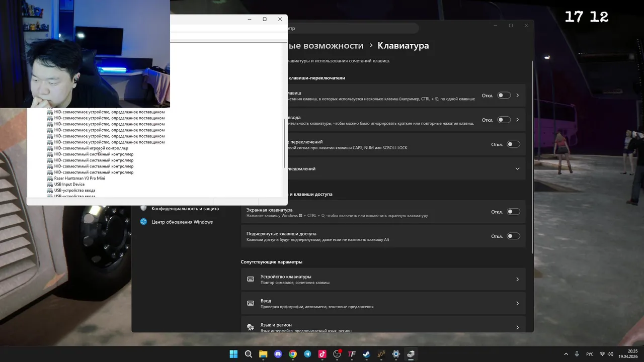Screen dimensions: 644x362
Task: Open the Wi-Fi network tray icon
Action: click(x=602, y=354)
